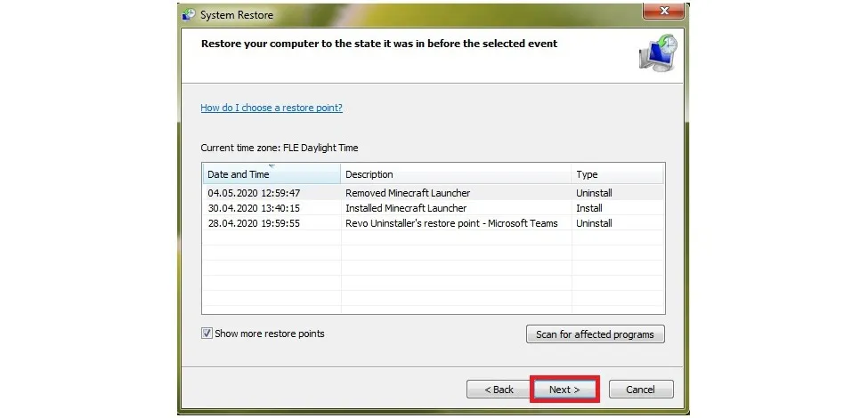The height and width of the screenshot is (418, 868).
Task: Click 'Removed Minecraft Launcher' description
Action: 408,193
